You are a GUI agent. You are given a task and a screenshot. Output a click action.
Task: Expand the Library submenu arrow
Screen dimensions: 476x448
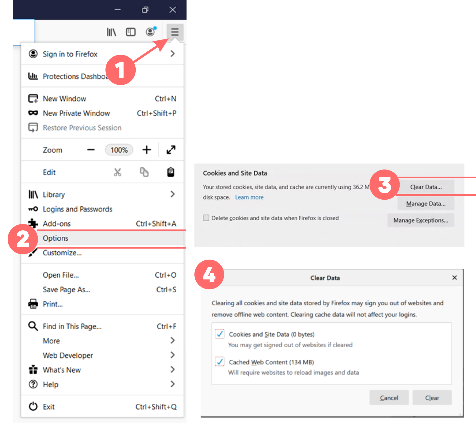173,194
